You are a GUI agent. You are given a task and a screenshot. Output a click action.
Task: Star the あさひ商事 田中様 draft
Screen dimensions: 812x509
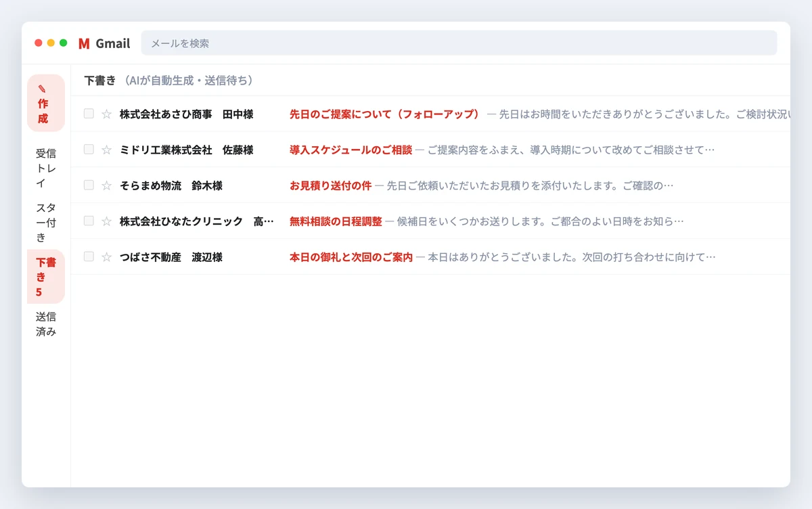tap(106, 114)
